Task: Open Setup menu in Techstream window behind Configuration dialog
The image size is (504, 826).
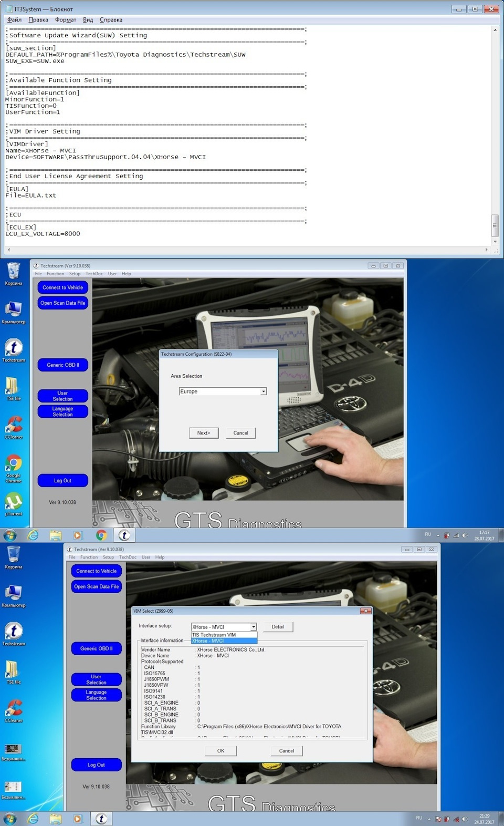Action: click(x=75, y=274)
